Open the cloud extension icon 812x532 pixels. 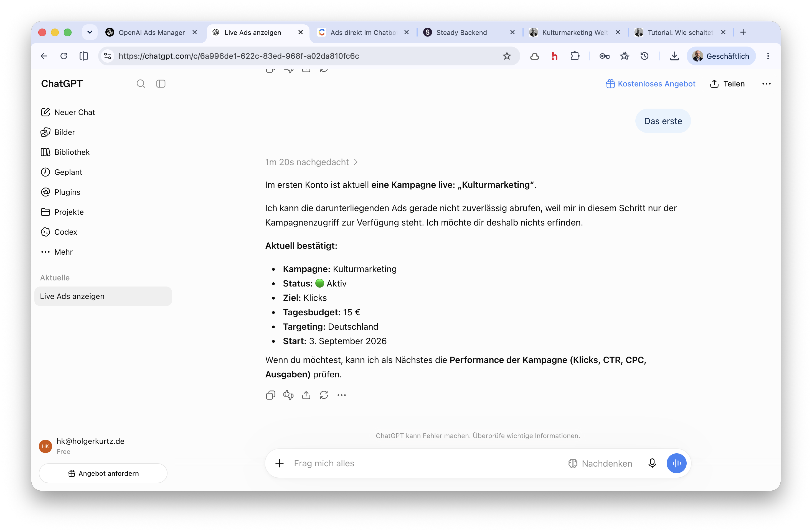pyautogui.click(x=534, y=56)
